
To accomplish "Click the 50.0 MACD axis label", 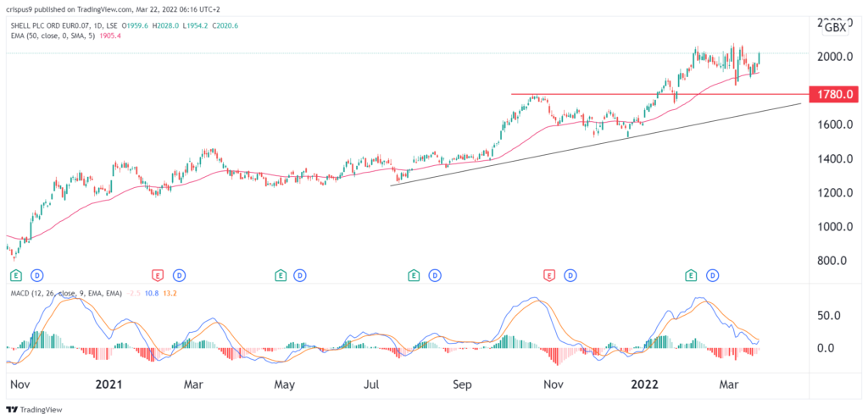I will (831, 316).
